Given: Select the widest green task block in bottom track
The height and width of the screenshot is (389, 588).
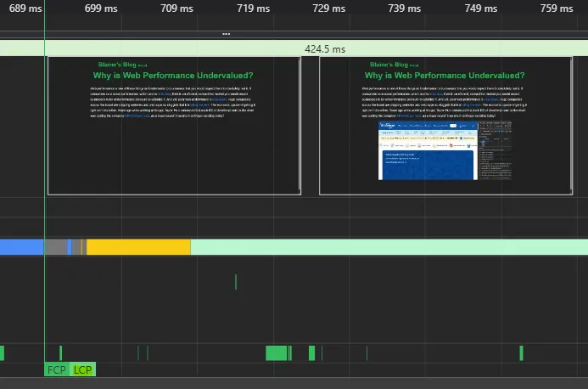Looking at the screenshot, I should click(x=277, y=353).
